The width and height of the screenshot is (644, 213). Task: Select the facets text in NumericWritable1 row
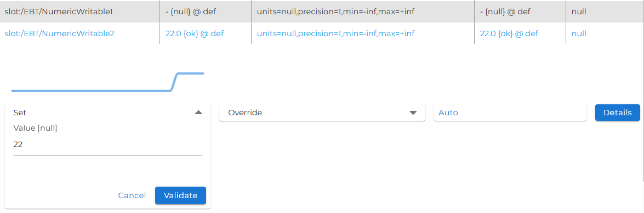(x=335, y=12)
